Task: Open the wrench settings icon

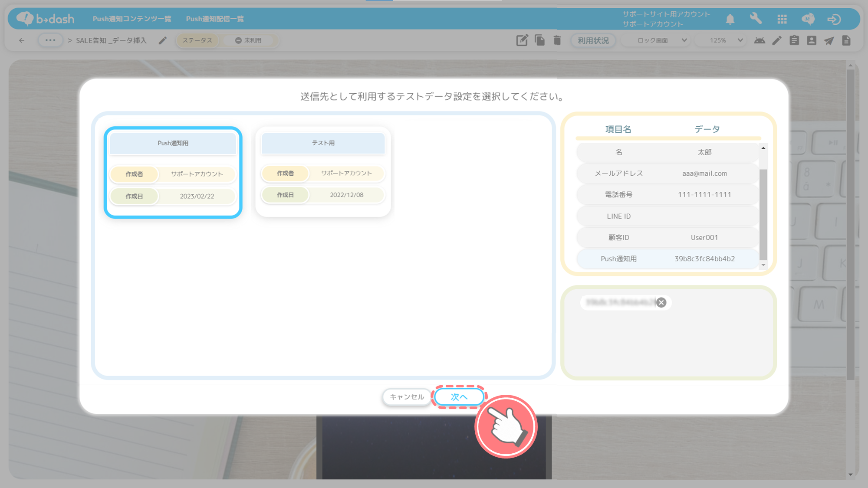Action: coord(756,19)
